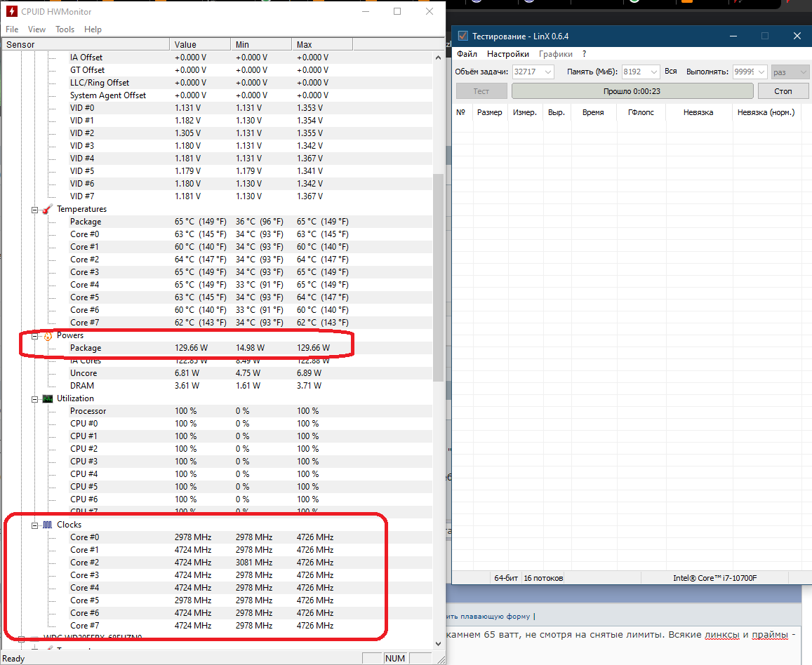Screen dimensions: 812x665
Task: Click the Размер column header in LinX
Action: pos(489,112)
